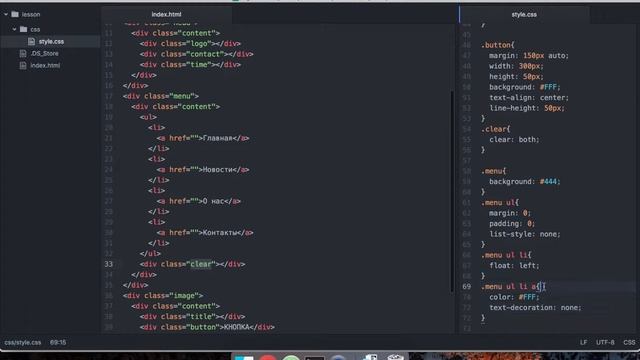Click the vertical scrollbar of index.html pane

click(452, 191)
